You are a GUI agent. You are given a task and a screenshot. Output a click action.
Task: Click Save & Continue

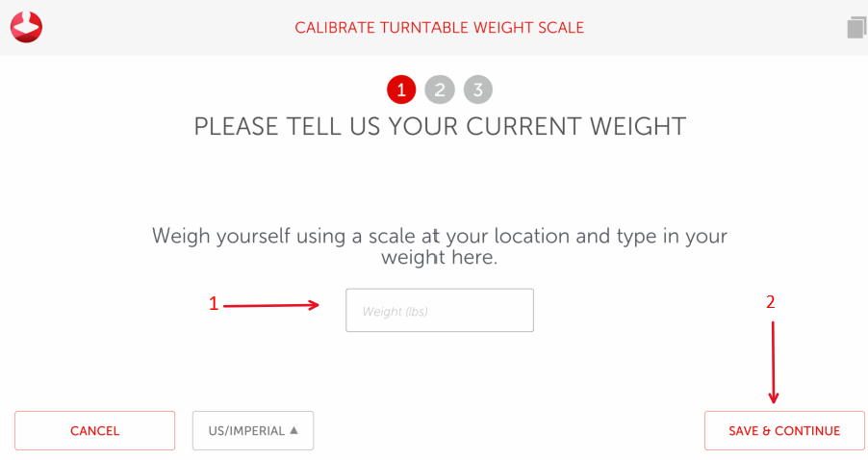coord(784,431)
